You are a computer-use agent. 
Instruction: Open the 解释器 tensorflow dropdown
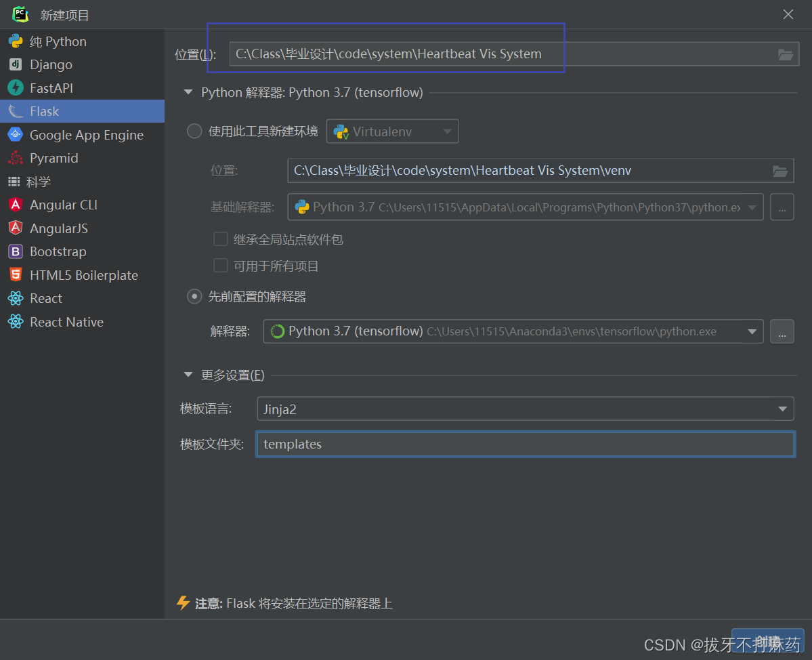pyautogui.click(x=513, y=331)
